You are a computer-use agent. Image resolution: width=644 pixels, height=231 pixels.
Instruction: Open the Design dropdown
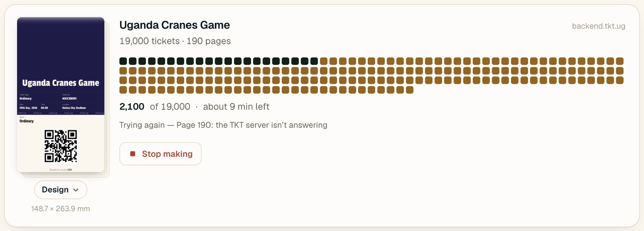pyautogui.click(x=61, y=190)
